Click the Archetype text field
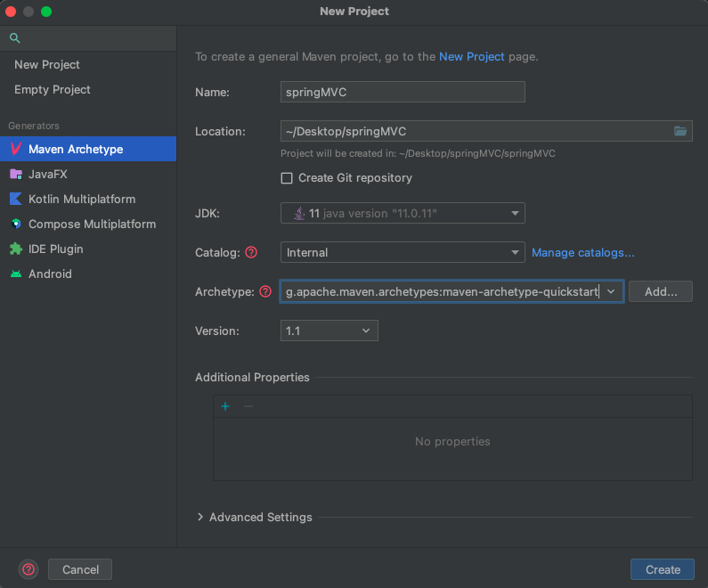The height and width of the screenshot is (588, 708). [442, 291]
